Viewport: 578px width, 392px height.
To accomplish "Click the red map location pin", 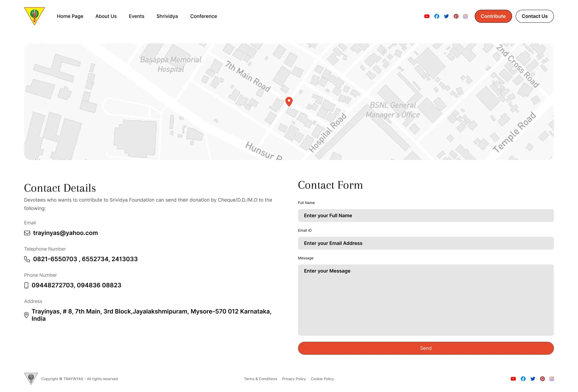I will 289,102.
